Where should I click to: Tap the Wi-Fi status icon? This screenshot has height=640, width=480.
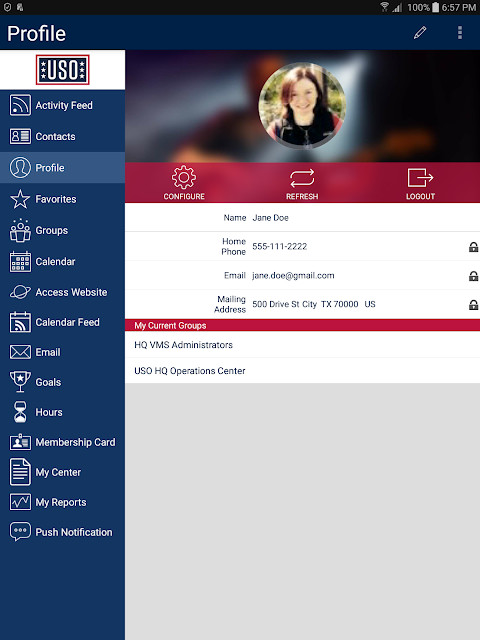[x=384, y=7]
